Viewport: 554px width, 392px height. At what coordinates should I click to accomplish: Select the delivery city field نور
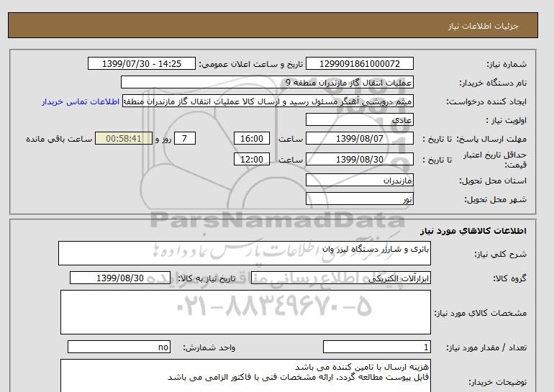(x=359, y=199)
